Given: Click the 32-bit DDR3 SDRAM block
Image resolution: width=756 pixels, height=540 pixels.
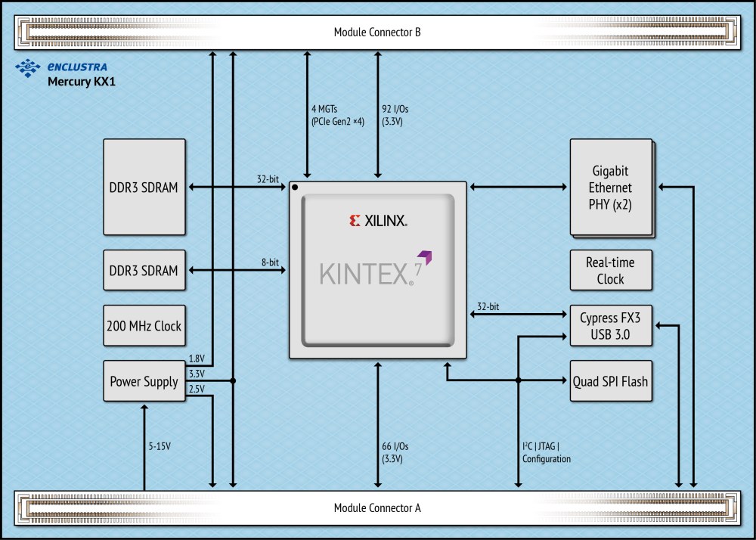Looking at the screenshot, I should pyautogui.click(x=144, y=187).
